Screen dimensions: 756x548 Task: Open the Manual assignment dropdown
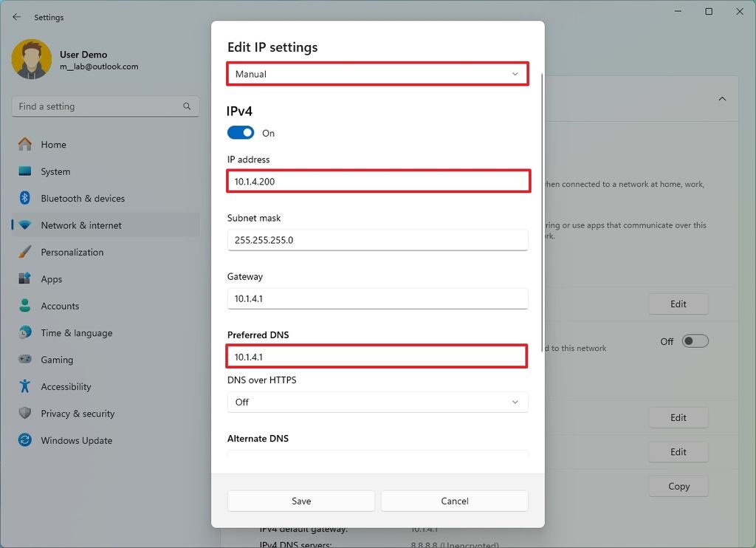(377, 73)
